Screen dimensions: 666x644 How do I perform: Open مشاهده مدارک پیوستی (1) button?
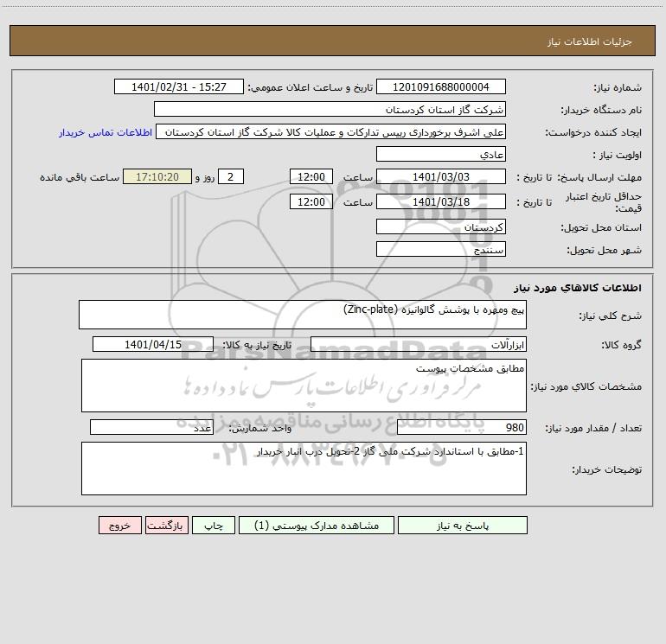[317, 525]
